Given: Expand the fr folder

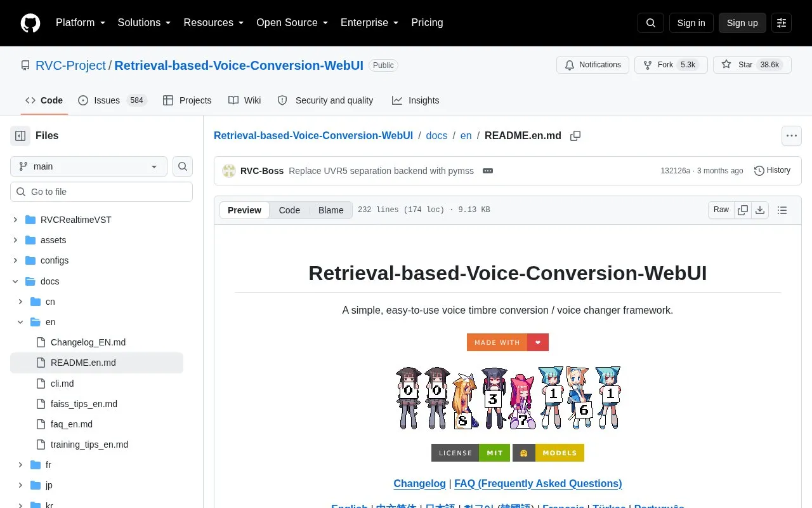Looking at the screenshot, I should point(20,465).
